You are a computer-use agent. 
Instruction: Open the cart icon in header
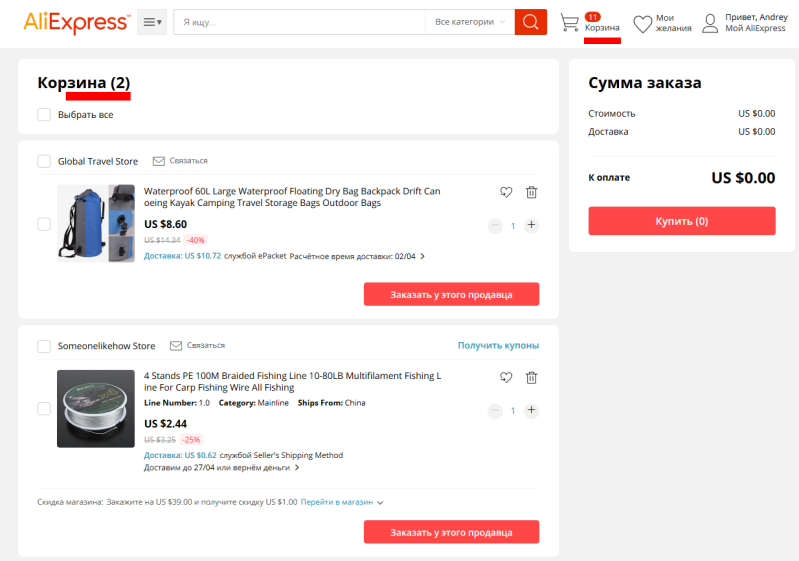[570, 22]
